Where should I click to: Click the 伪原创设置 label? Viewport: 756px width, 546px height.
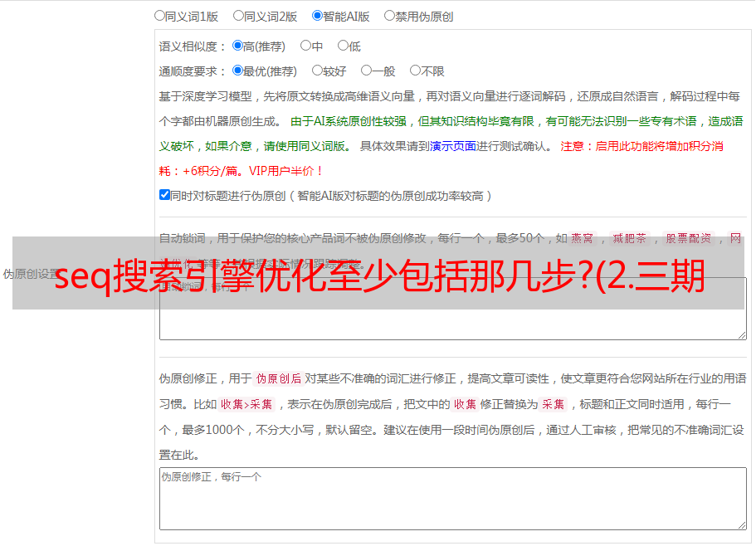click(x=32, y=274)
